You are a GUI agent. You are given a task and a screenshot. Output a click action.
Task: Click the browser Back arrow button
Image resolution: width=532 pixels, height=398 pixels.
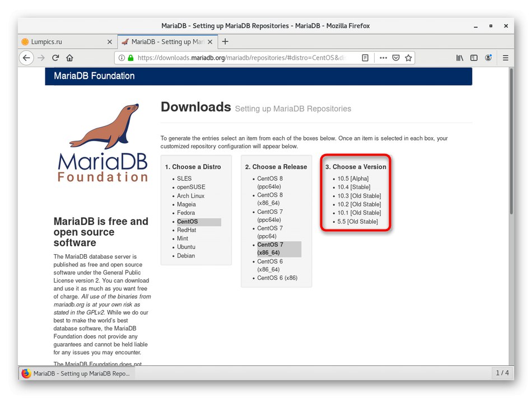point(26,58)
